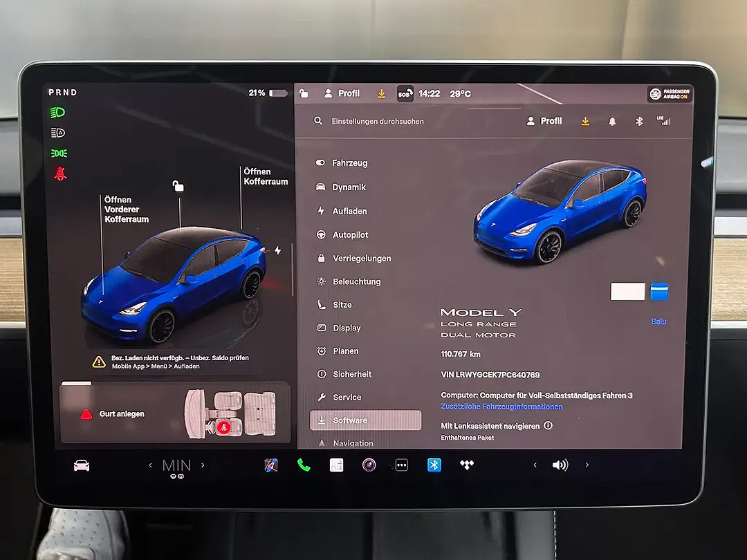Select the blue color swatch
The image size is (747, 560).
point(659,292)
